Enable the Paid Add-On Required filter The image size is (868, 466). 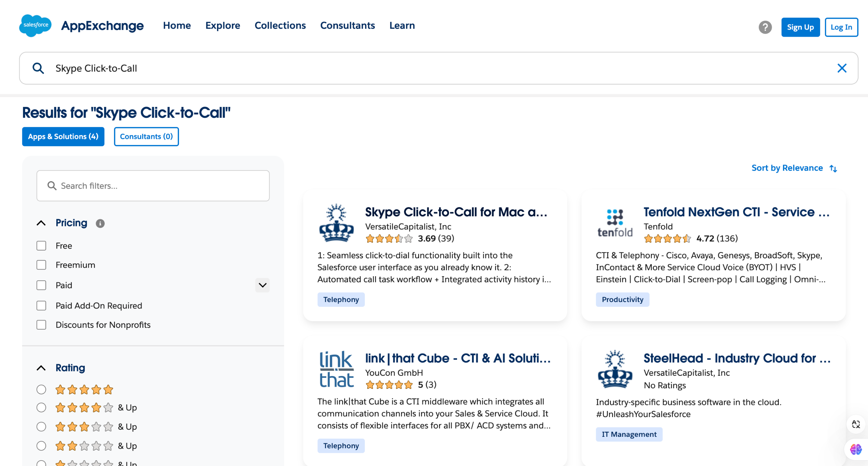coord(41,306)
